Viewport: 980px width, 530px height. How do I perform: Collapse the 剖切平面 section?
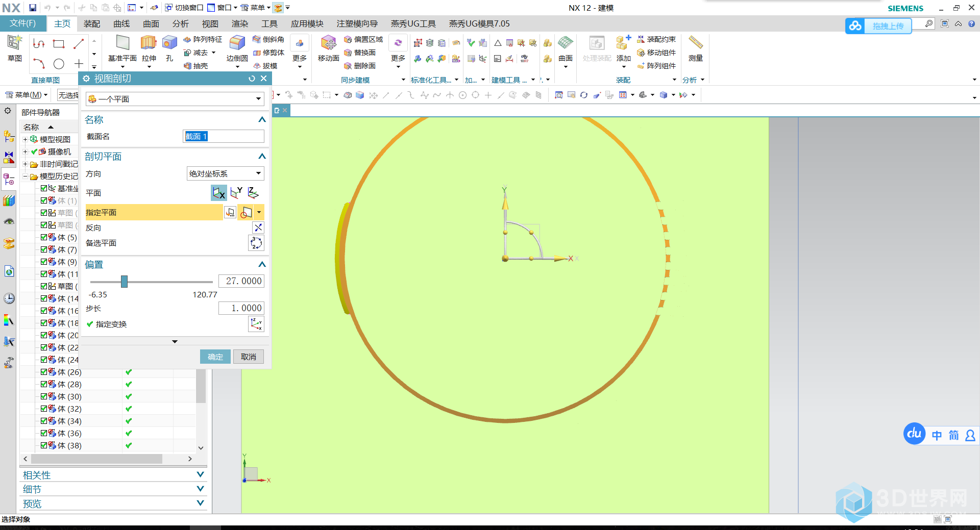pos(262,157)
